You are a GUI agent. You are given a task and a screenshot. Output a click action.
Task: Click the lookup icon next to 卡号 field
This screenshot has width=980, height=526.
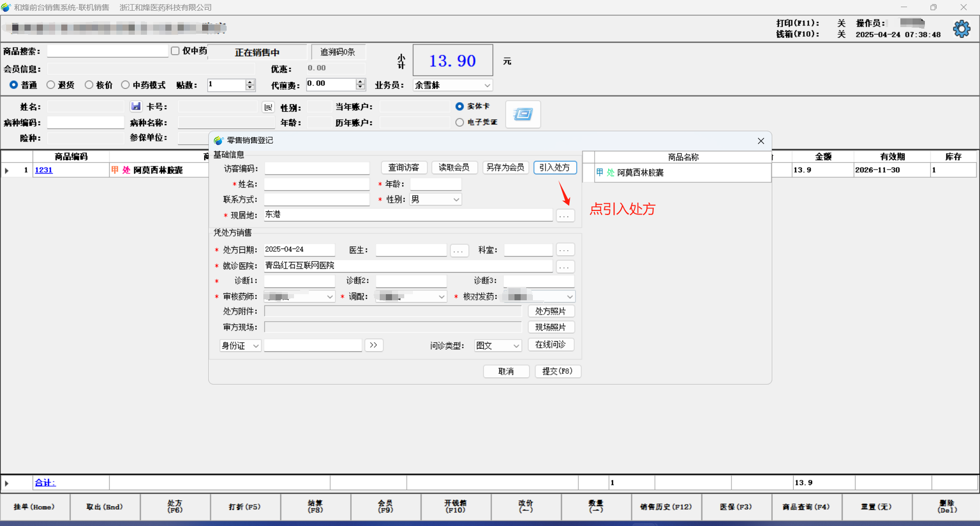(268, 107)
